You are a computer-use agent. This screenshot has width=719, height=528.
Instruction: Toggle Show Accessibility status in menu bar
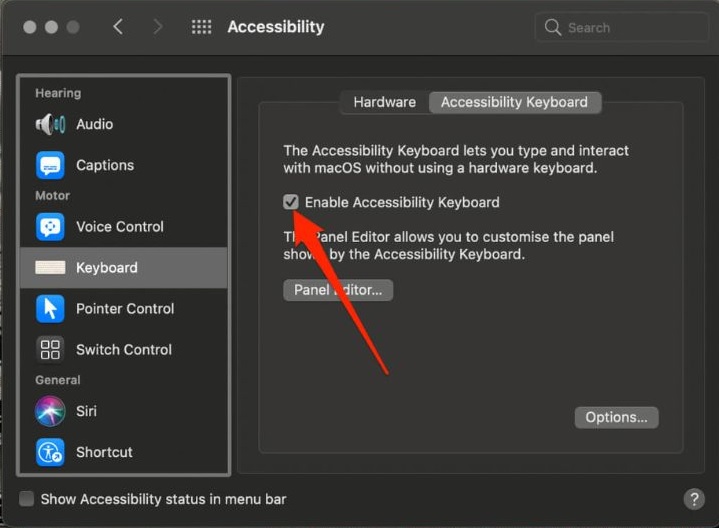(x=27, y=499)
